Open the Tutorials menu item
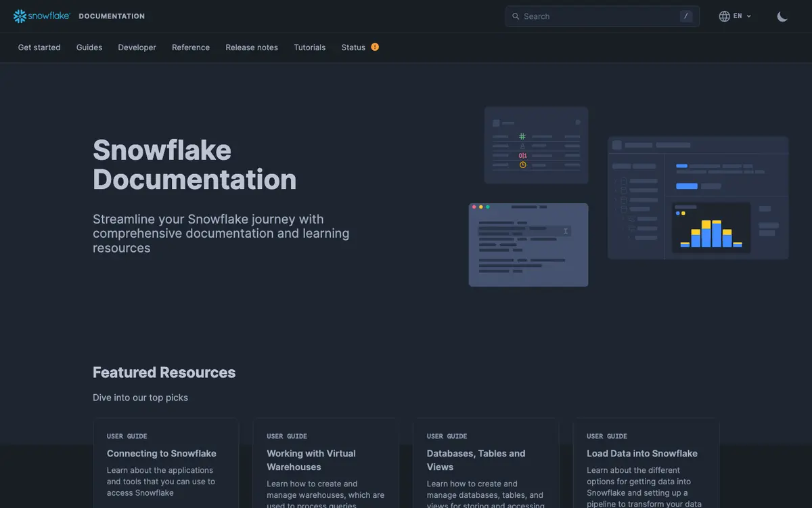Viewport: 812px width, 508px height. click(x=310, y=47)
